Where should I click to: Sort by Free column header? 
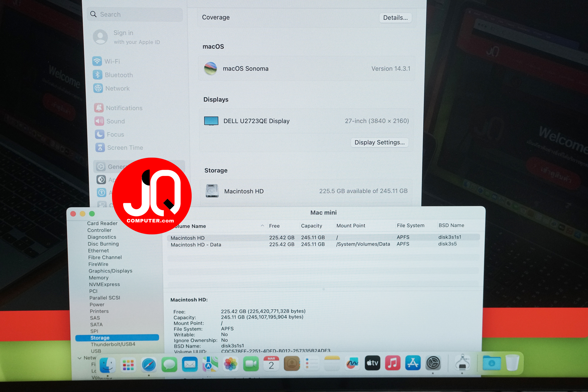tap(274, 226)
